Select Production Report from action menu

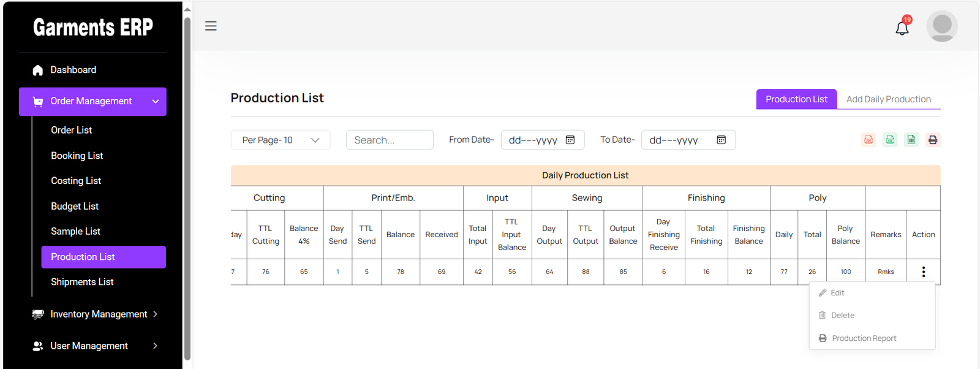tap(864, 338)
